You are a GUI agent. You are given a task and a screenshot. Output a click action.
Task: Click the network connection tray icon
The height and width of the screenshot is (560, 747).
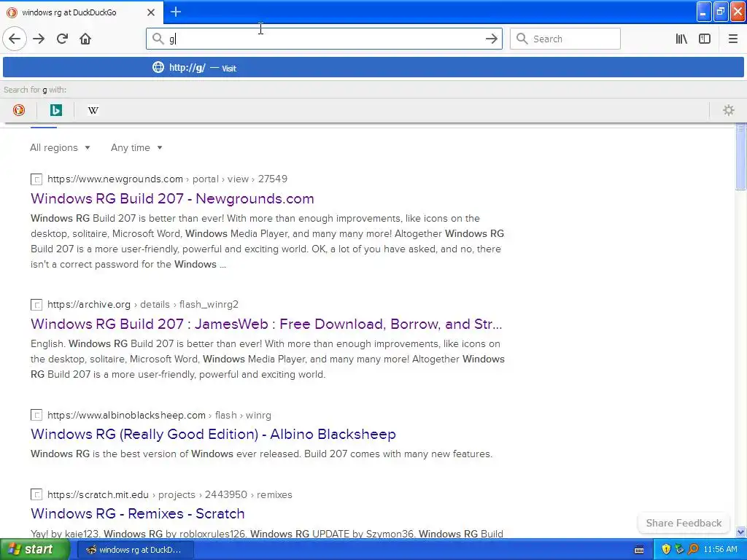(x=679, y=550)
